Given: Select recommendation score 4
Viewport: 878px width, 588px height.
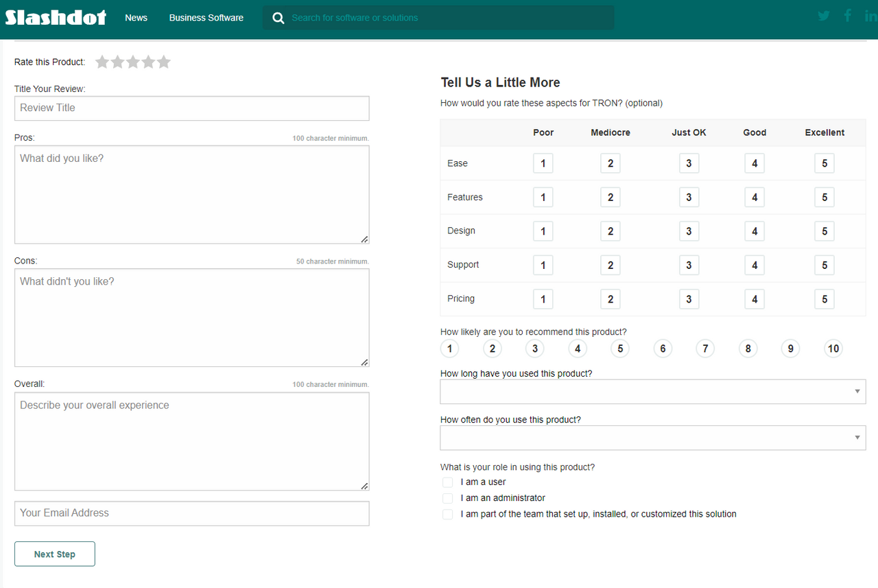Looking at the screenshot, I should pos(578,349).
